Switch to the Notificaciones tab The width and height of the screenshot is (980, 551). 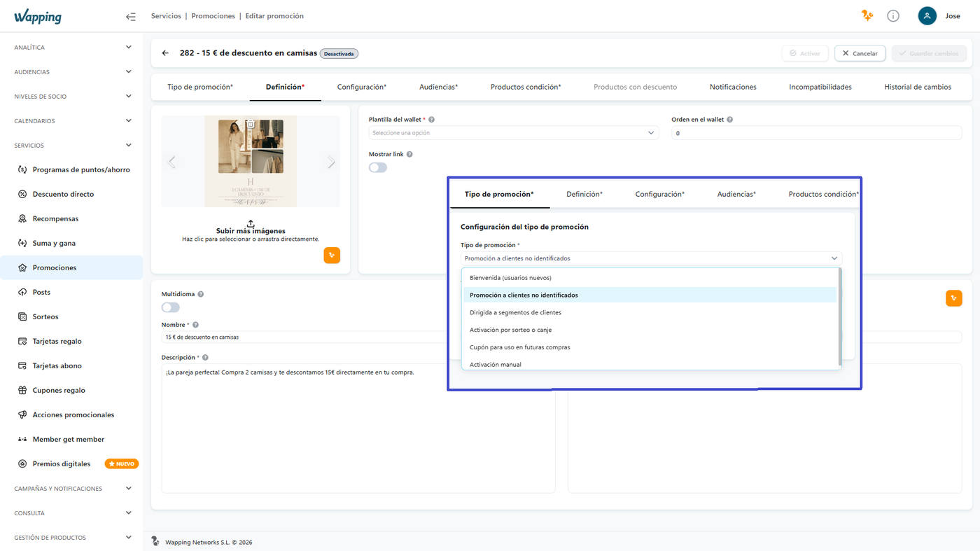[x=733, y=87]
